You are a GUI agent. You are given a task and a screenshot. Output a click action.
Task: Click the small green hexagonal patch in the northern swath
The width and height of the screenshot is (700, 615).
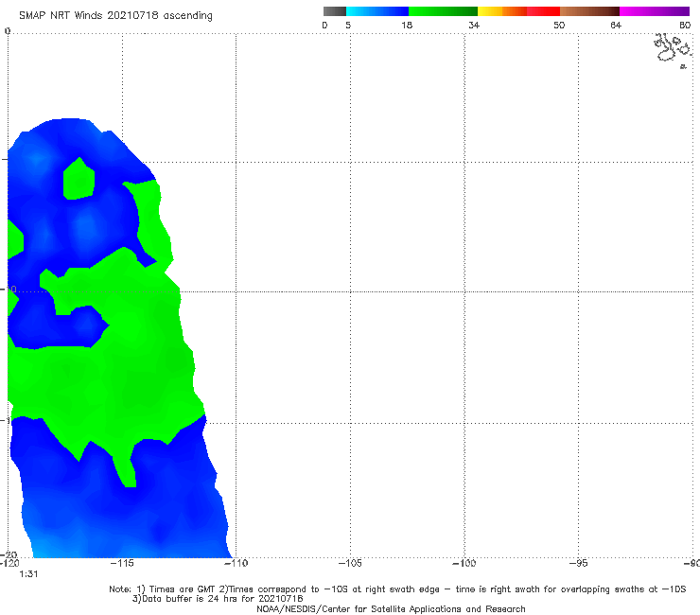[x=79, y=178]
